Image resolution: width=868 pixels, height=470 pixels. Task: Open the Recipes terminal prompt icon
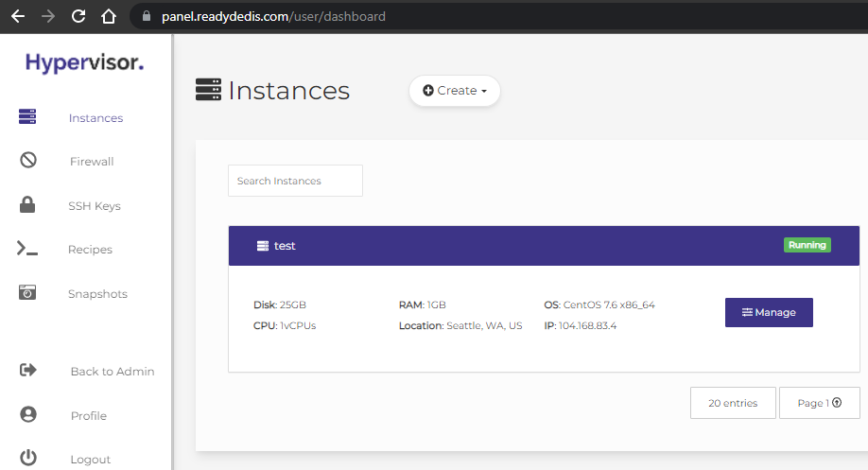[27, 249]
